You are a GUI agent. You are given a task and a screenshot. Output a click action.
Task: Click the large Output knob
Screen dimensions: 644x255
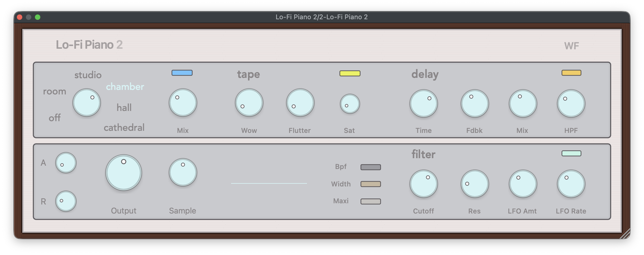[x=124, y=173]
